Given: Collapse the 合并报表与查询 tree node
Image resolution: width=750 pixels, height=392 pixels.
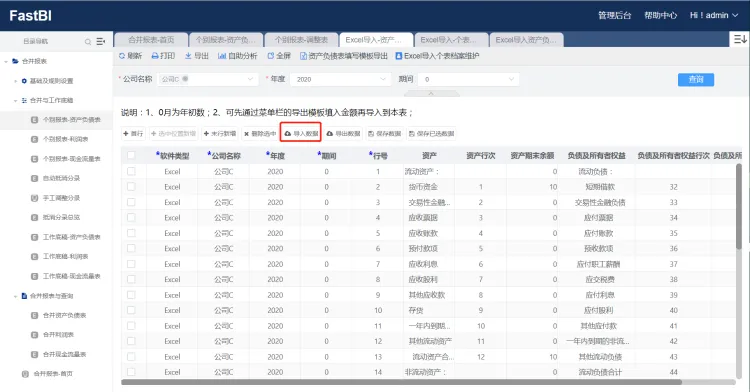Looking at the screenshot, I should pos(15,296).
